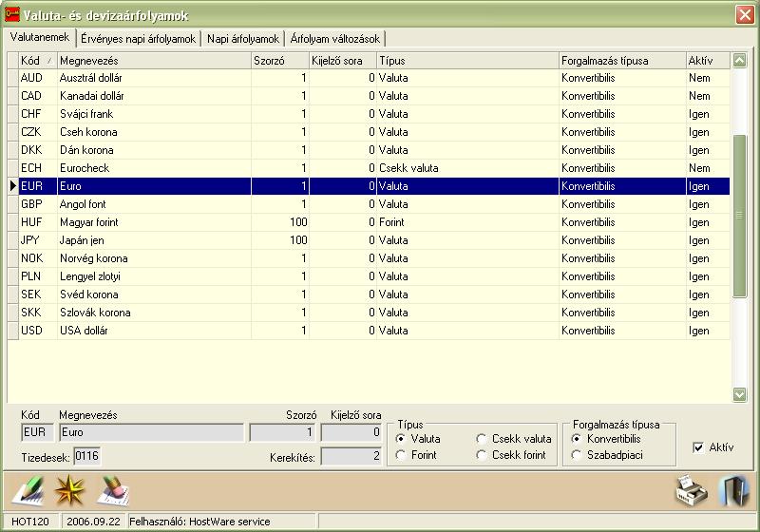Click the Megnevezés field showing Euro
This screenshot has width=760, height=532.
click(151, 432)
